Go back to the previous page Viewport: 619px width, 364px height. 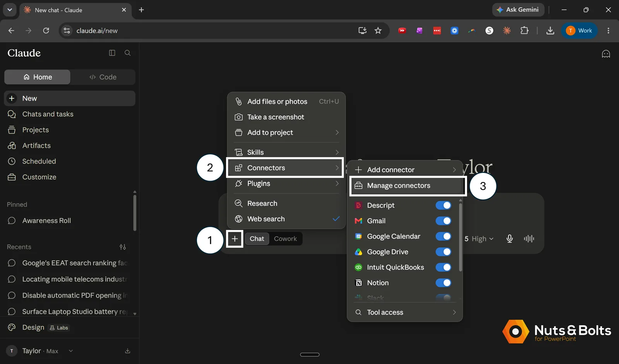(x=11, y=31)
